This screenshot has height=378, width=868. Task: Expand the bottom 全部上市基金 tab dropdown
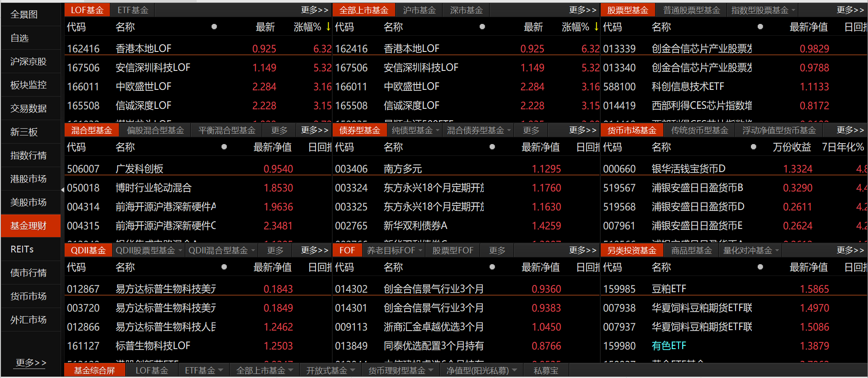click(291, 370)
